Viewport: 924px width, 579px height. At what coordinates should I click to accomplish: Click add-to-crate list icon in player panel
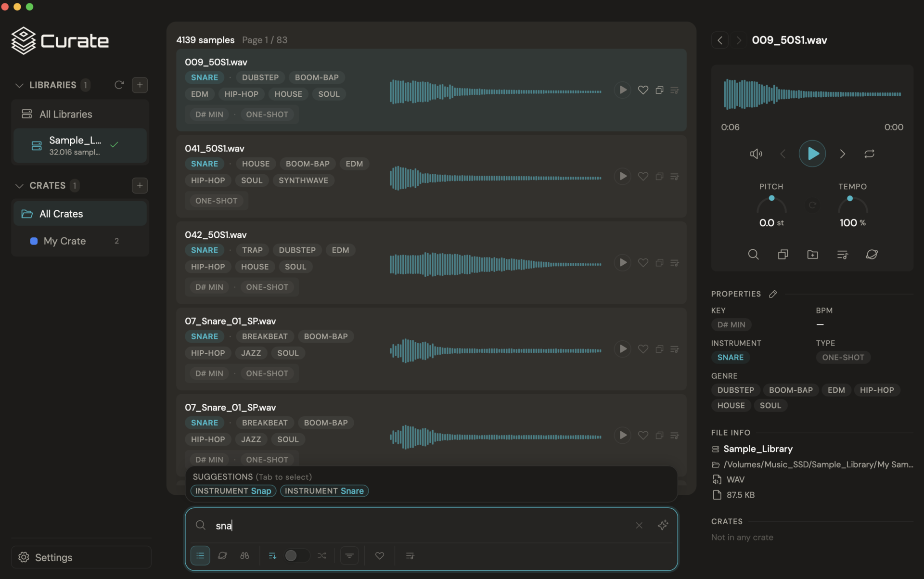(842, 254)
